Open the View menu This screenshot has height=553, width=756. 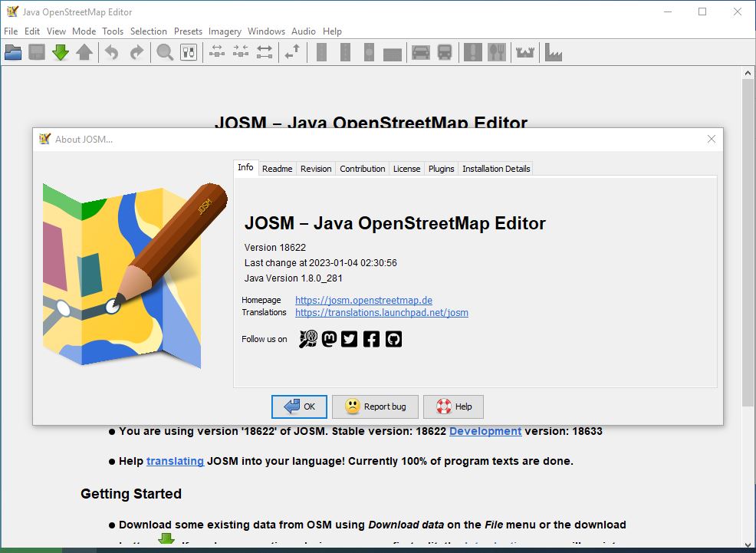point(56,31)
